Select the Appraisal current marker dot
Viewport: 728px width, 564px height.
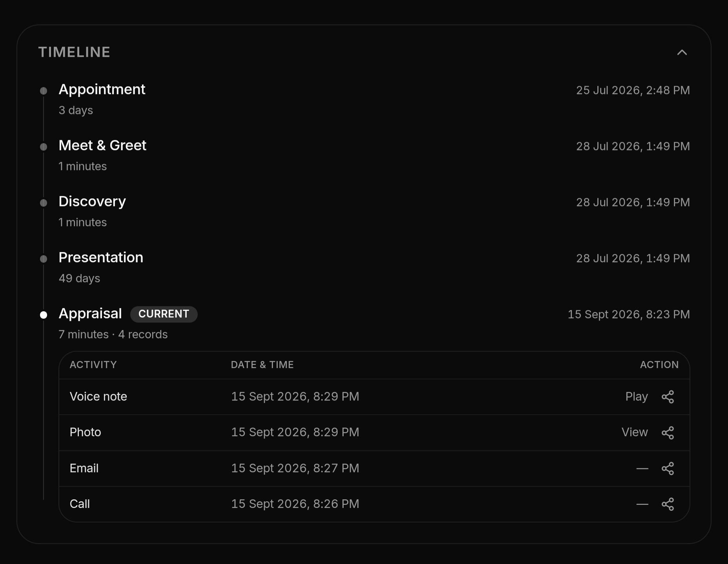(44, 315)
